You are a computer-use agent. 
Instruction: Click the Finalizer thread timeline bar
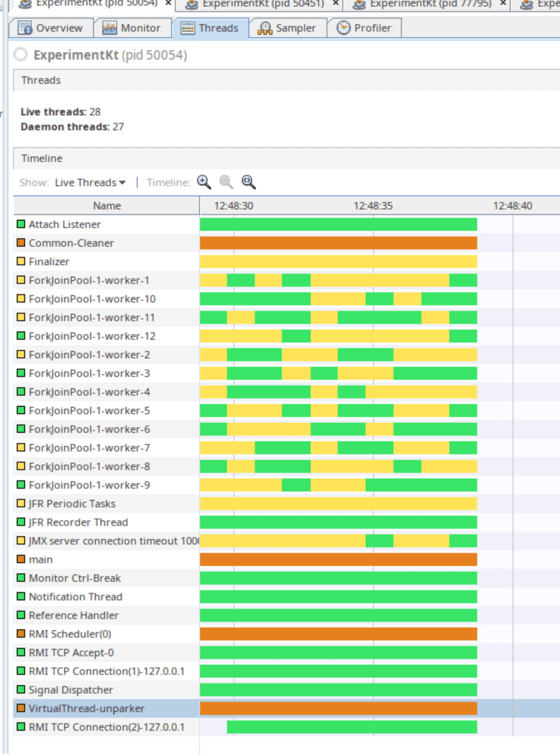point(338,262)
